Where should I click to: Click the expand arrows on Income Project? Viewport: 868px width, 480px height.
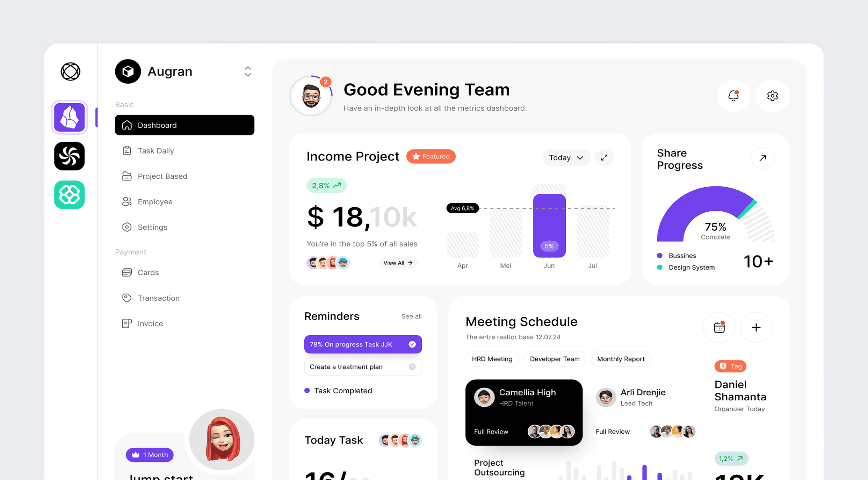pyautogui.click(x=604, y=158)
